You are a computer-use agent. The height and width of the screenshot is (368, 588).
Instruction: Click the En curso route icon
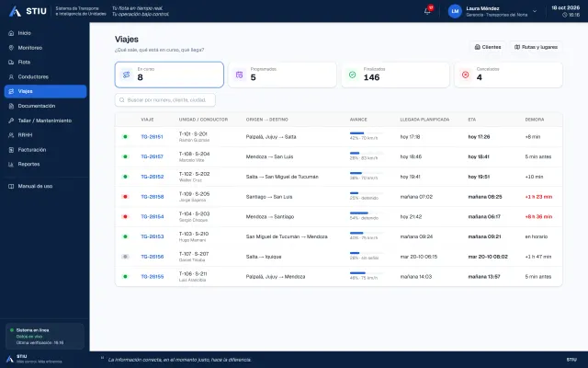point(127,75)
